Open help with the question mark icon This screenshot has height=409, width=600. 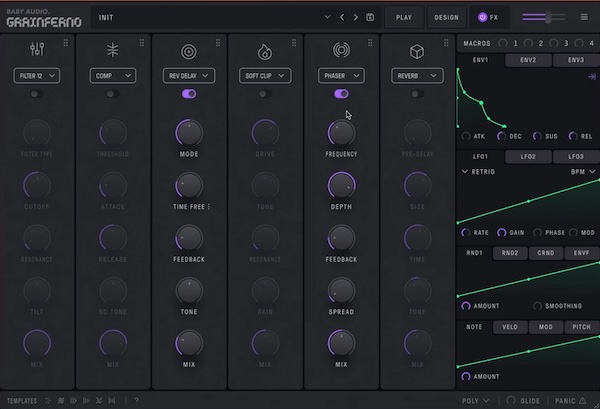click(x=137, y=401)
